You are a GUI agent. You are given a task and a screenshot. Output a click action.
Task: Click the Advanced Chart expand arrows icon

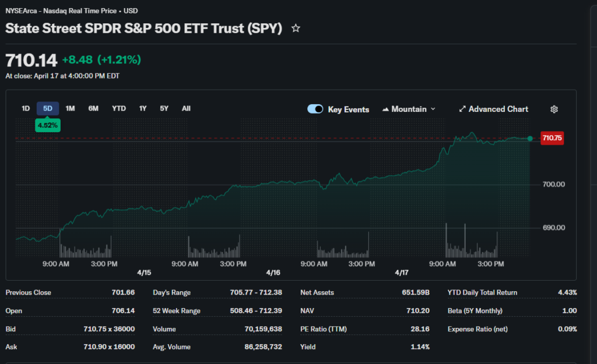pos(462,109)
